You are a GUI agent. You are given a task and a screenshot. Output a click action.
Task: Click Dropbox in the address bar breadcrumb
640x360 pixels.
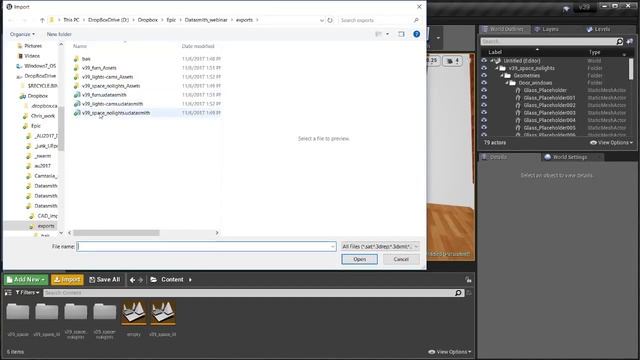coord(147,20)
